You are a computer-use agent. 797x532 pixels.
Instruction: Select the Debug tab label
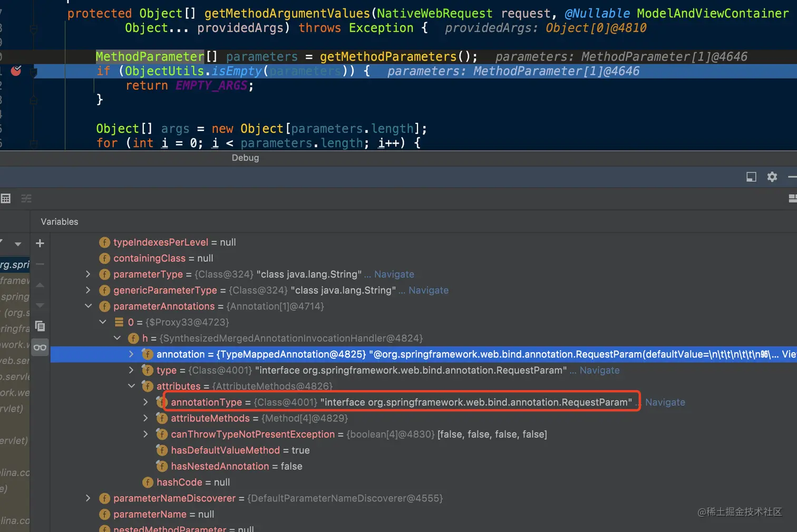coord(245,158)
